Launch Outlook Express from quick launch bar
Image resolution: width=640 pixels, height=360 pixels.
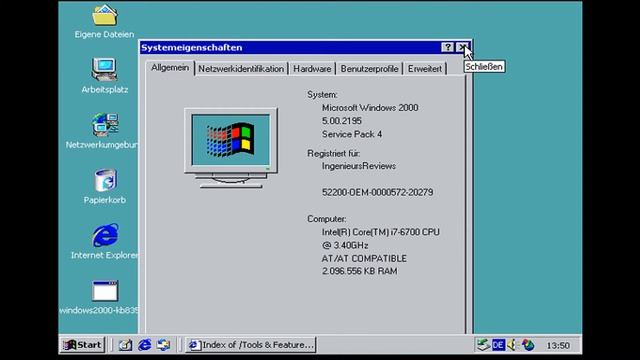click(164, 345)
